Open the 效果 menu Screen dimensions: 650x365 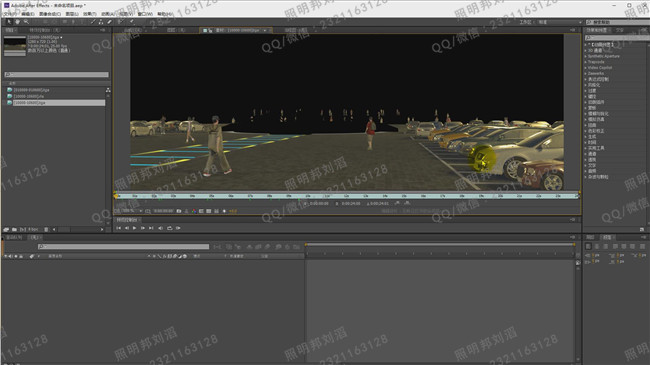coord(90,14)
